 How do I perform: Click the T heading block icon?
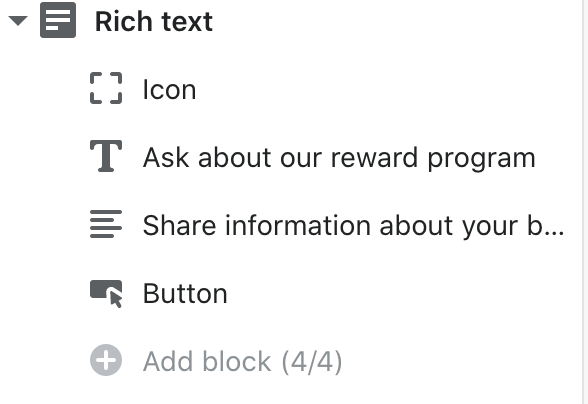point(106,156)
